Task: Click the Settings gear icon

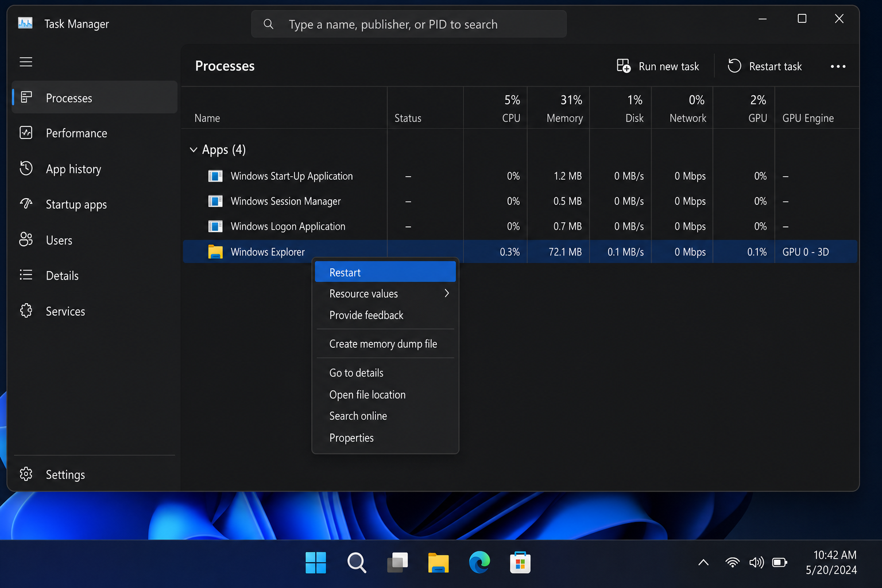Action: (26, 474)
